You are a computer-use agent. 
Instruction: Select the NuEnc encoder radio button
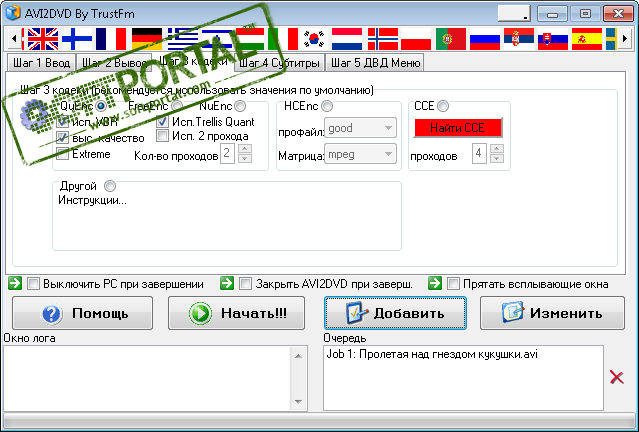click(240, 106)
